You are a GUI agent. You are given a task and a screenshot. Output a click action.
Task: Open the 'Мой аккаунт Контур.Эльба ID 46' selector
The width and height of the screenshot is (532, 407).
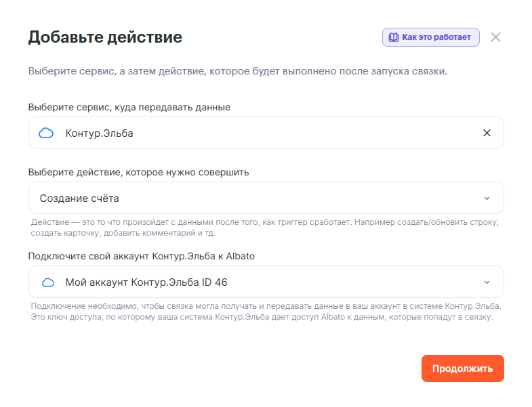pyautogui.click(x=258, y=282)
